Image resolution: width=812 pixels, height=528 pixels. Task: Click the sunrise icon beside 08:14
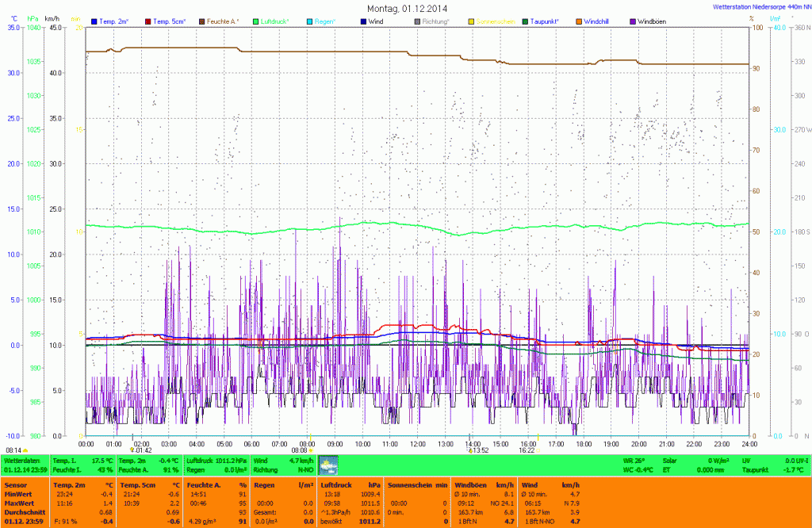(x=26, y=450)
